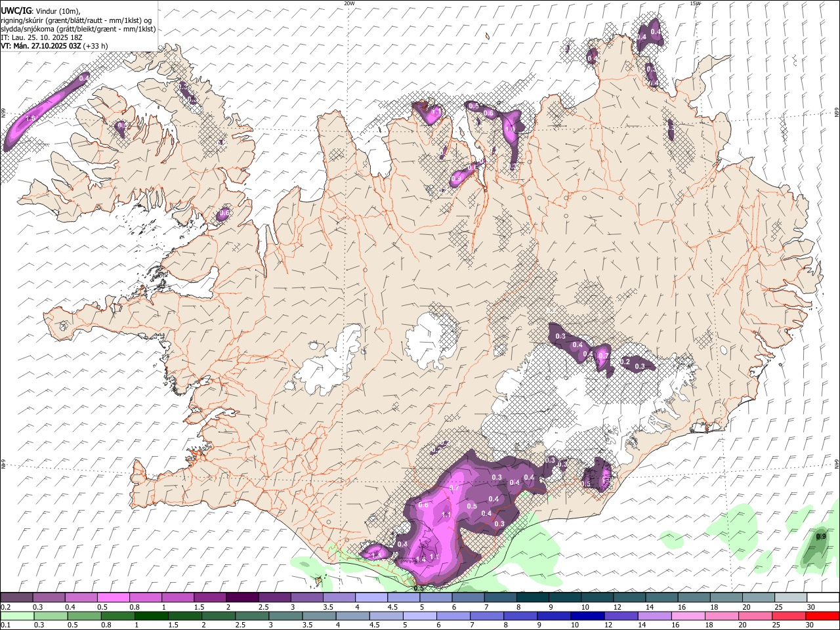Select the dark teal swatch above 8 in the upper legend
This screenshot has width=840, height=630.
pyautogui.click(x=532, y=598)
